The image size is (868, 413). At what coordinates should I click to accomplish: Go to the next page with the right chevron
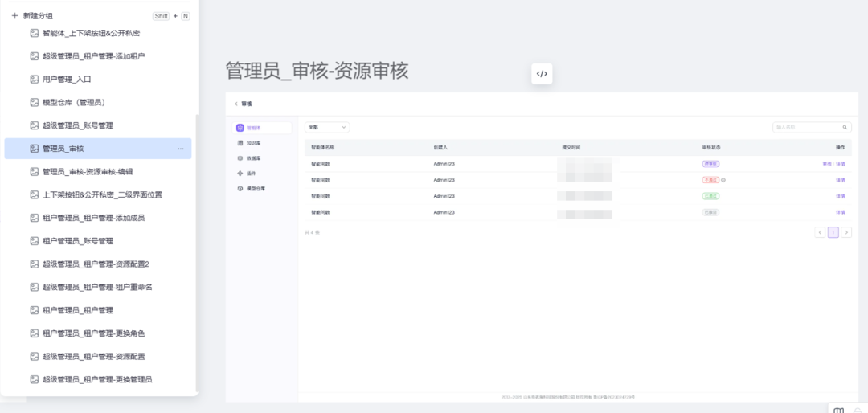[x=846, y=232]
